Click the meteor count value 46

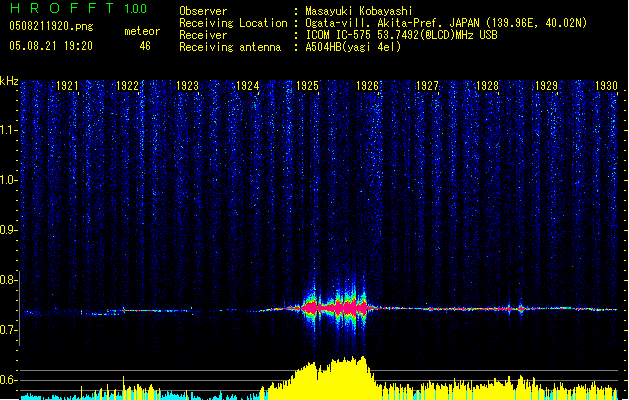145,46
